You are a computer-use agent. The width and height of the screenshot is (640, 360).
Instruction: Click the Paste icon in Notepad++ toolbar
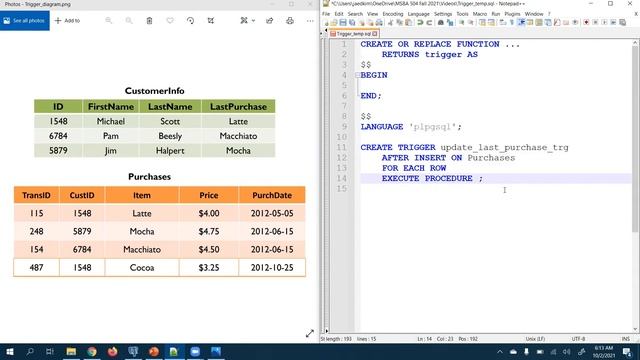[409, 22]
